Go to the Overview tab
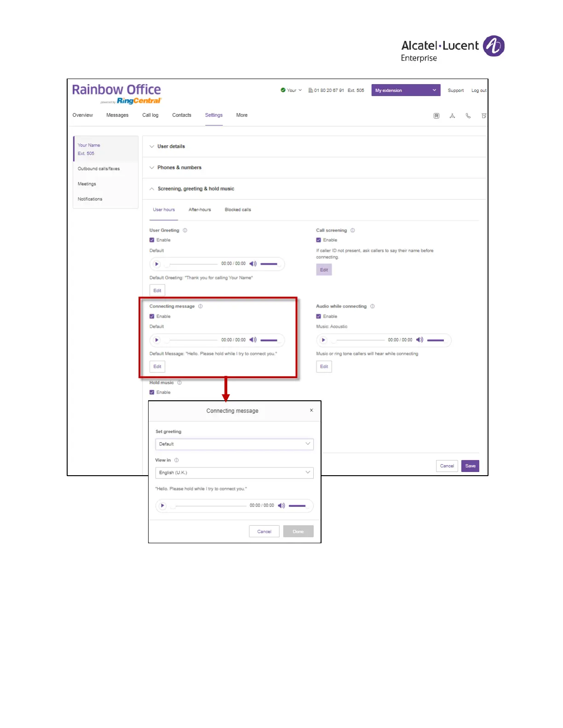Image resolution: width=563 pixels, height=728 pixels. click(83, 115)
